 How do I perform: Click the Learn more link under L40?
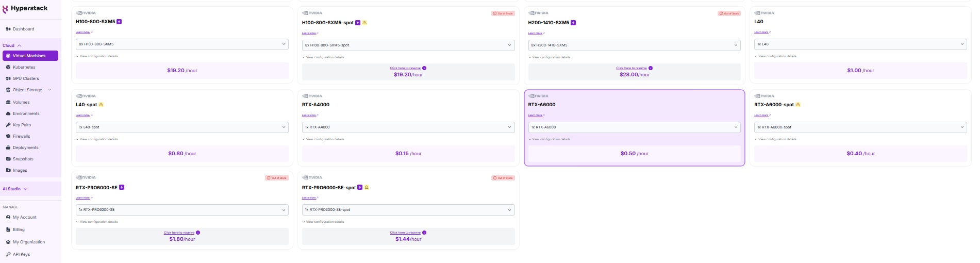click(x=761, y=32)
